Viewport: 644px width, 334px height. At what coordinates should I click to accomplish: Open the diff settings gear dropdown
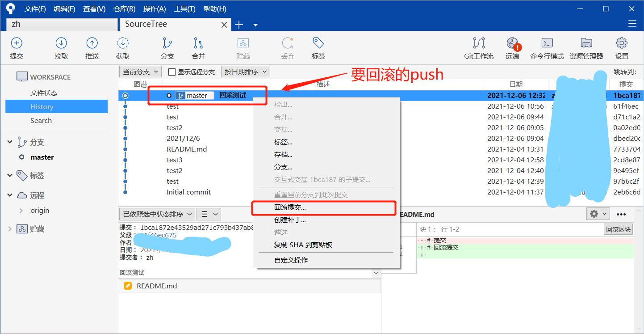(x=598, y=214)
